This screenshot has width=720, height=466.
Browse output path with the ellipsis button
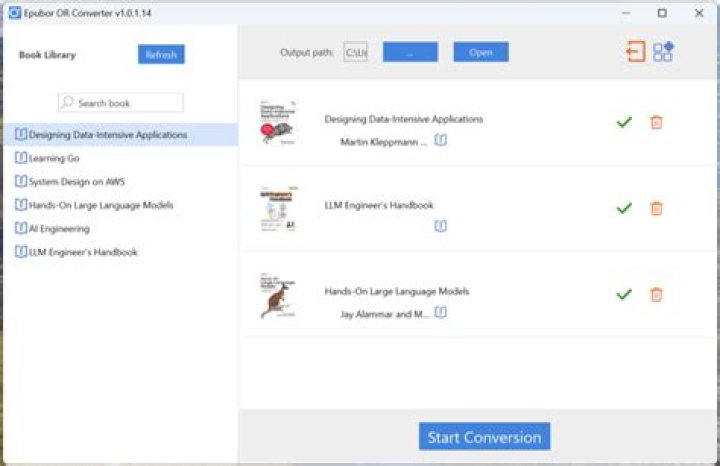pyautogui.click(x=410, y=52)
